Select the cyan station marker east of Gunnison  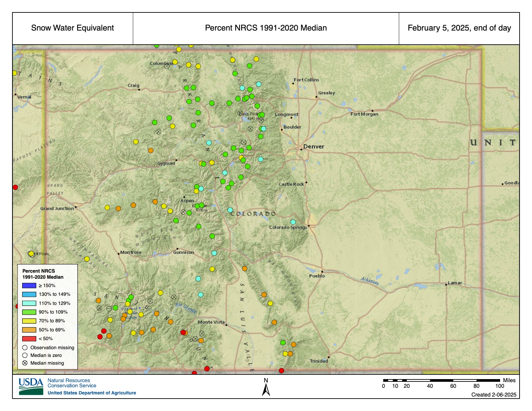point(214,253)
